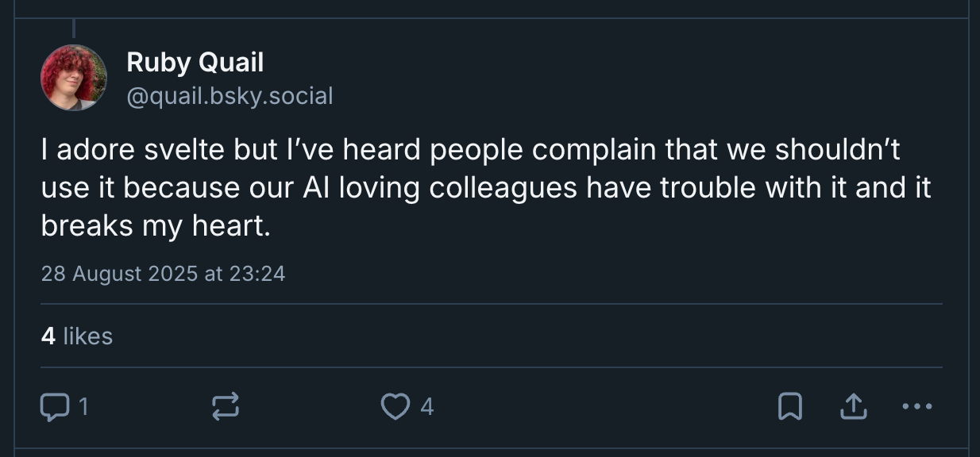The width and height of the screenshot is (980, 457).
Task: Click the 28 August 2025 timestamp
Action: coord(119,274)
